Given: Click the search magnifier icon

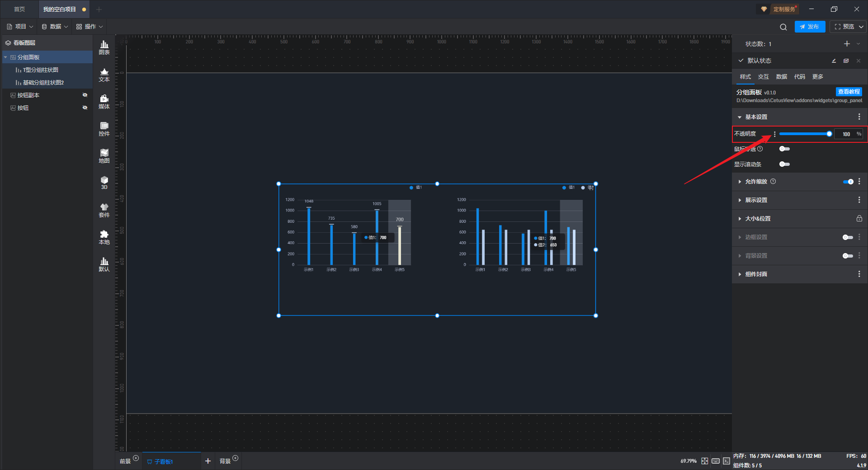Looking at the screenshot, I should coord(783,27).
